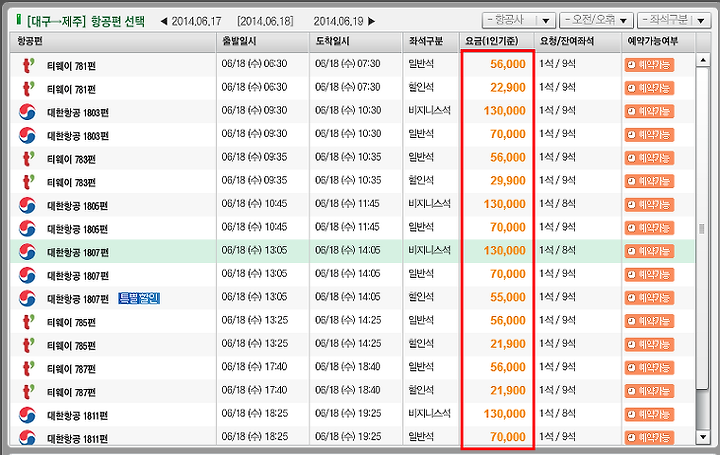Go to previous date with left arrow
Viewport: 720px width, 455px height.
click(x=163, y=21)
